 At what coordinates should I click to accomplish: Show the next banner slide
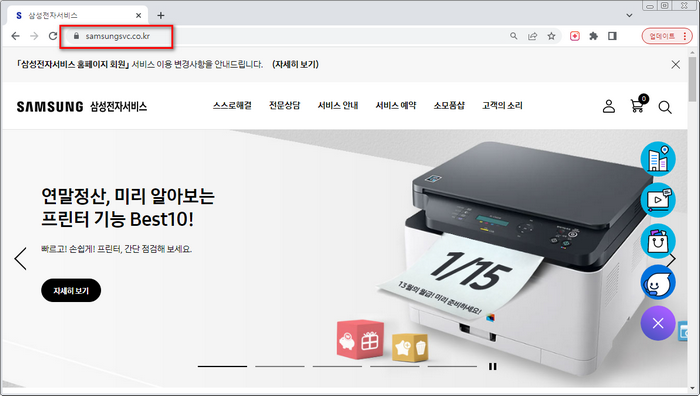click(672, 259)
